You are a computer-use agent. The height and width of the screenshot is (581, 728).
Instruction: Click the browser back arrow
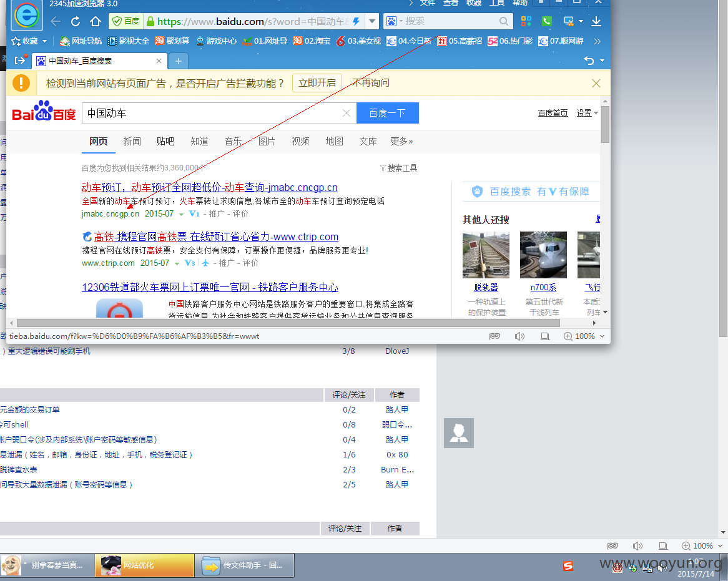point(56,21)
